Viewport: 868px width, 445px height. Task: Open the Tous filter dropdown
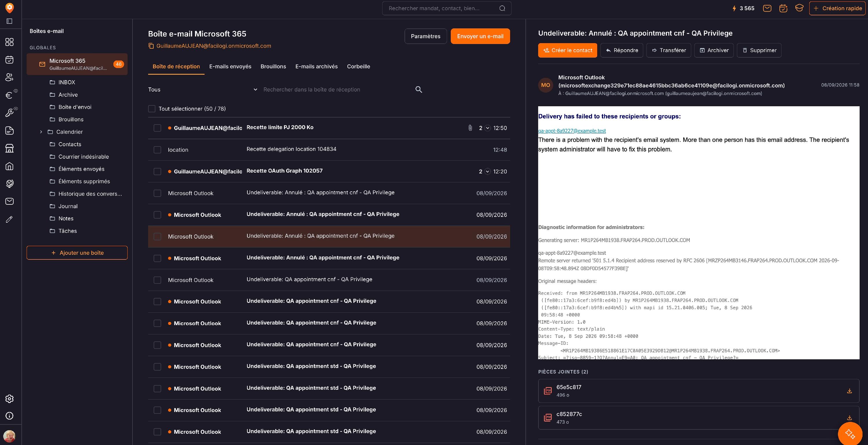point(203,89)
